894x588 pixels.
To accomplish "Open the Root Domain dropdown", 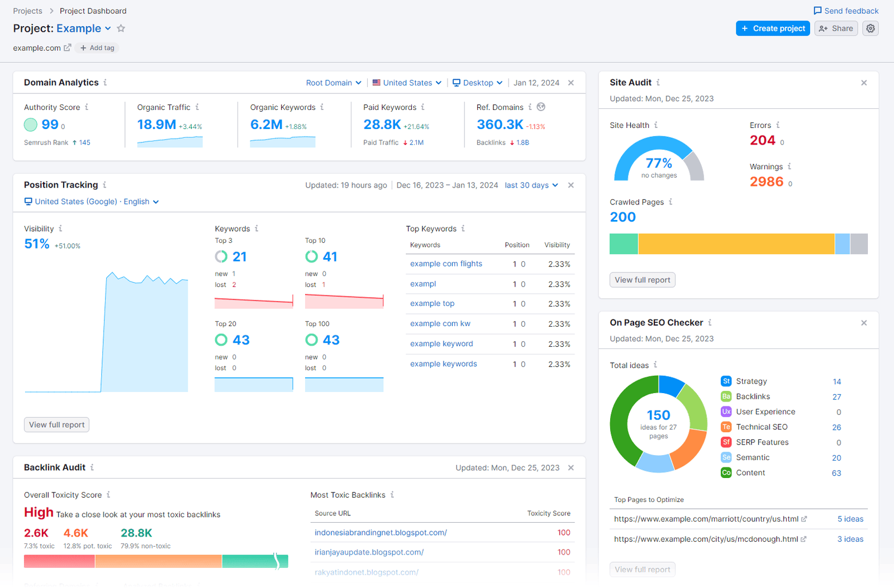I will 334,82.
